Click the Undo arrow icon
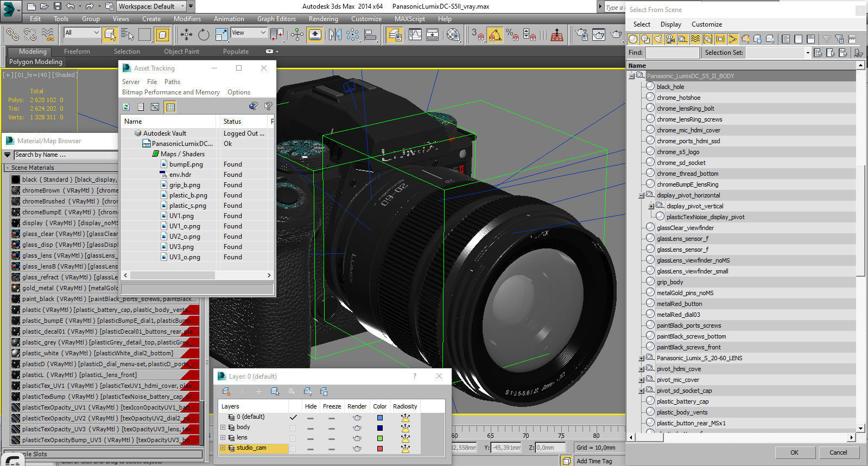This screenshot has height=466, width=868. point(71,7)
